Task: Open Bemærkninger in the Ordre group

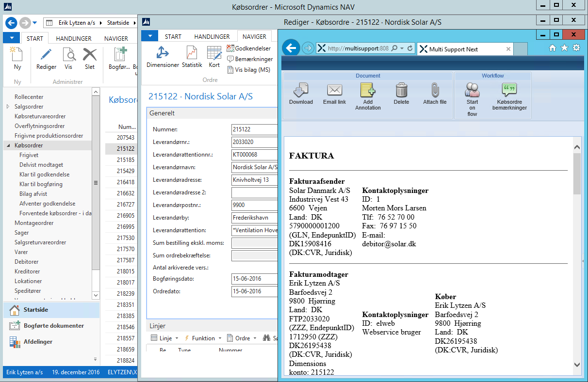Action: tap(250, 59)
